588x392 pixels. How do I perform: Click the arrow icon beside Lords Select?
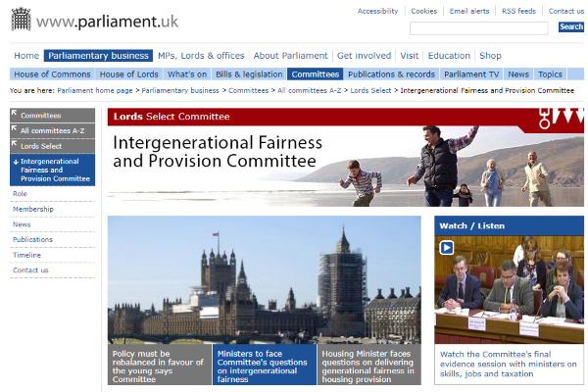click(x=15, y=144)
